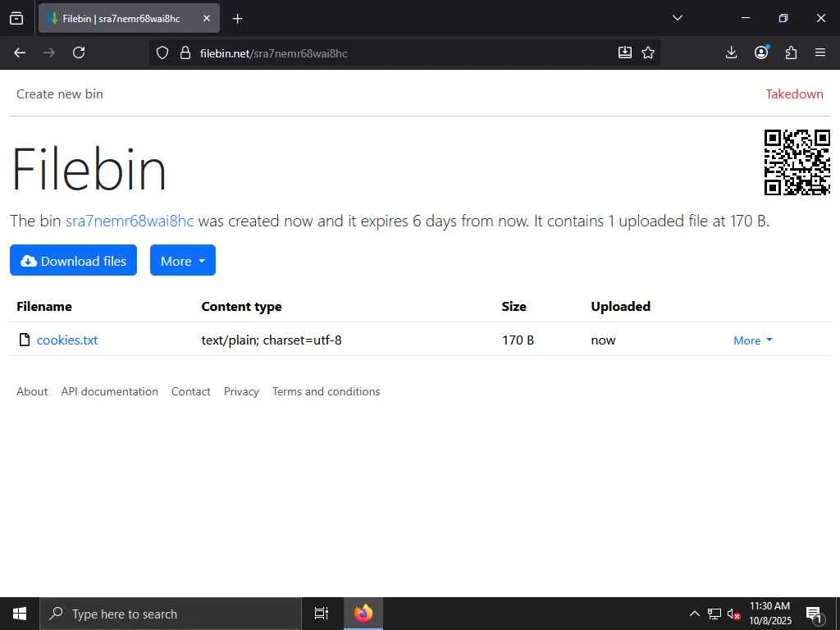
Task: Click the Download files button
Action: pos(73,260)
